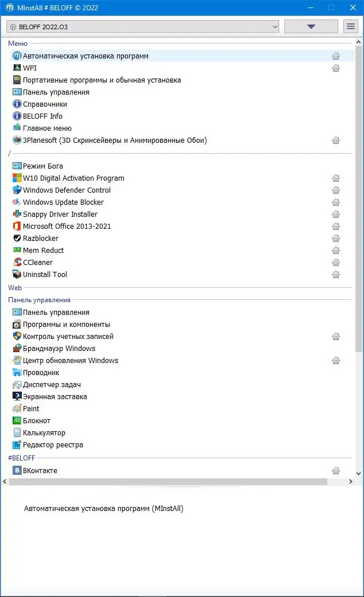Open the top Панель управления item in Меню
The height and width of the screenshot is (597, 364).
tap(56, 92)
